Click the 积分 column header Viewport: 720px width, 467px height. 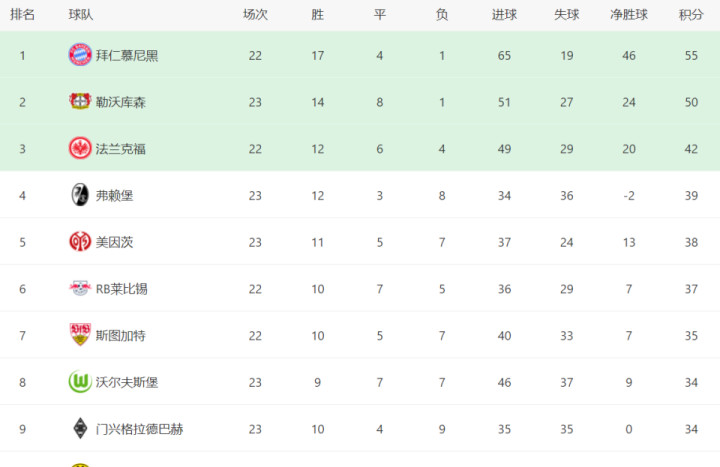pos(691,15)
